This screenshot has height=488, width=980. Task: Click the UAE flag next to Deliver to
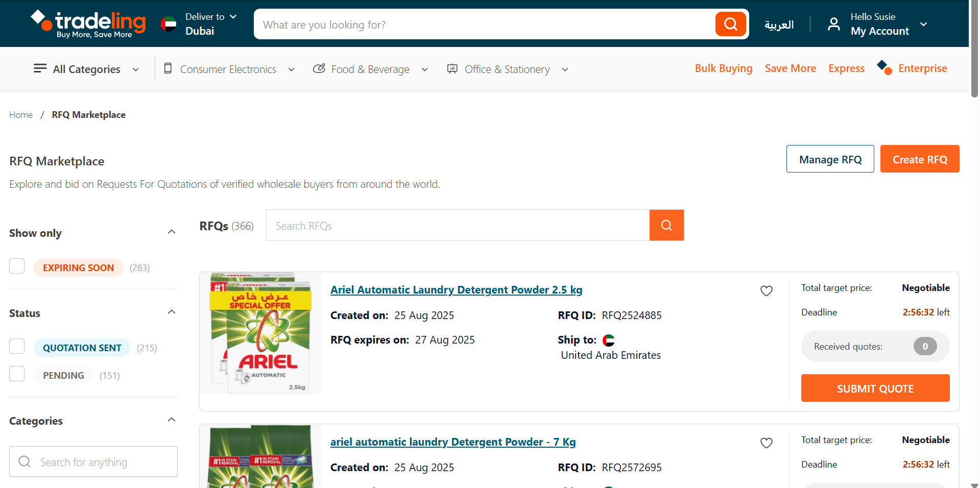click(x=169, y=24)
